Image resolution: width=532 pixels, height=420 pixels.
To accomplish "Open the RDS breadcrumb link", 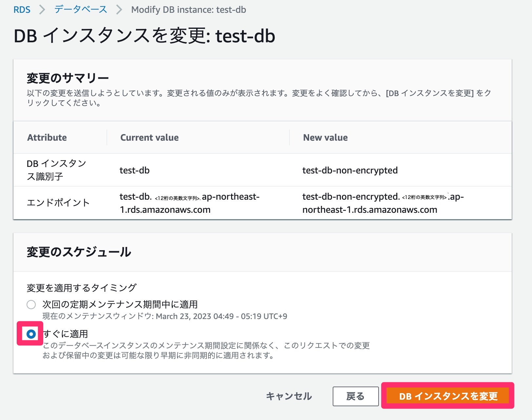I will click(22, 10).
